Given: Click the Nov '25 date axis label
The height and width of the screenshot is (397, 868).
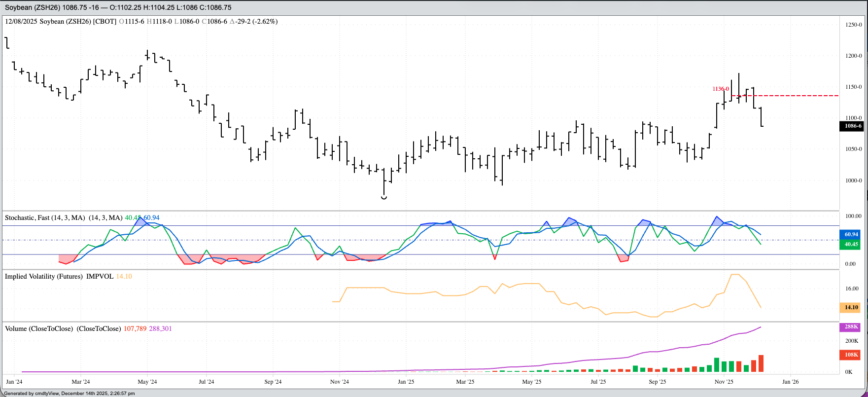Looking at the screenshot, I should click(x=724, y=382).
